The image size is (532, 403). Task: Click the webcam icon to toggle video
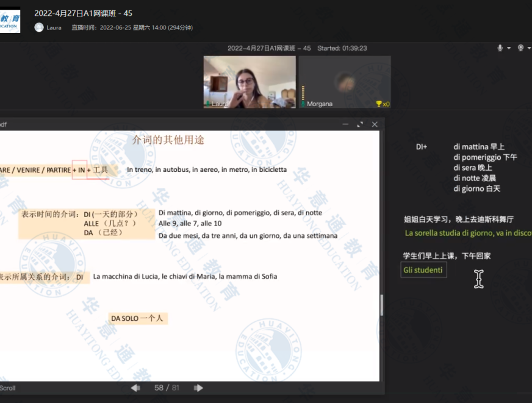520,48
